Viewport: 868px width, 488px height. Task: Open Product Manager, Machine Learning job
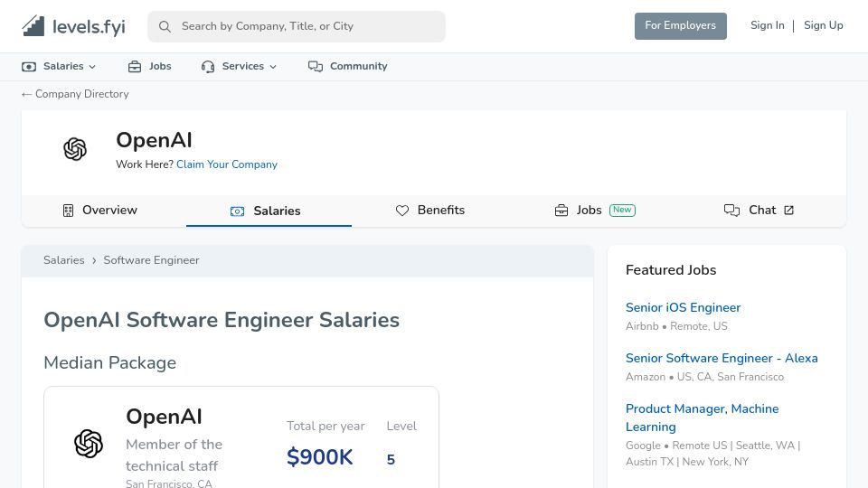(x=702, y=418)
